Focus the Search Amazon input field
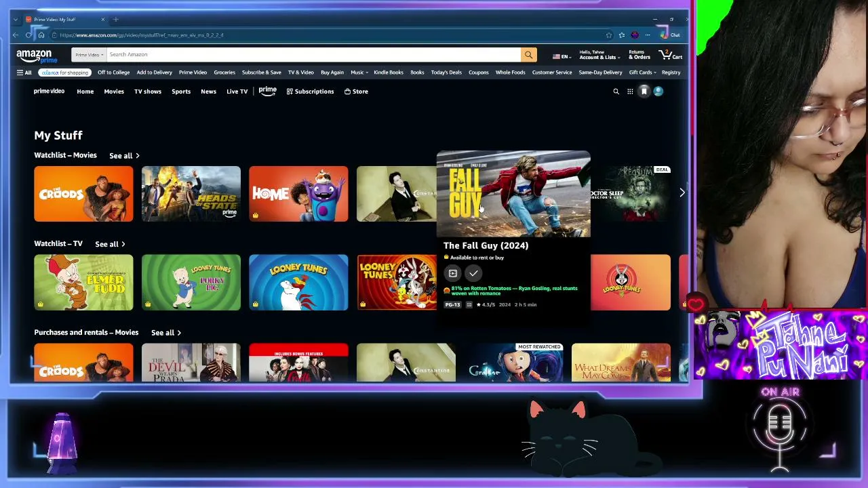868x488 pixels. (313, 55)
